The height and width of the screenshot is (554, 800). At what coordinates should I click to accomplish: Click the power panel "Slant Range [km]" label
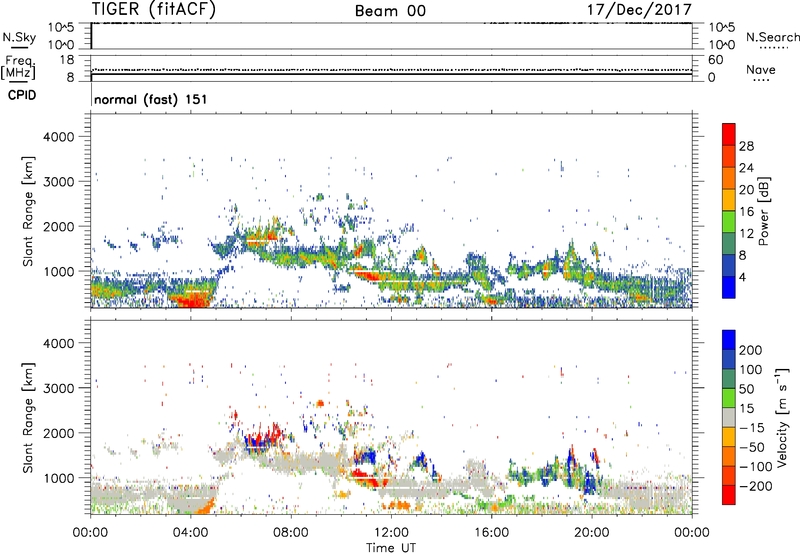(x=28, y=211)
